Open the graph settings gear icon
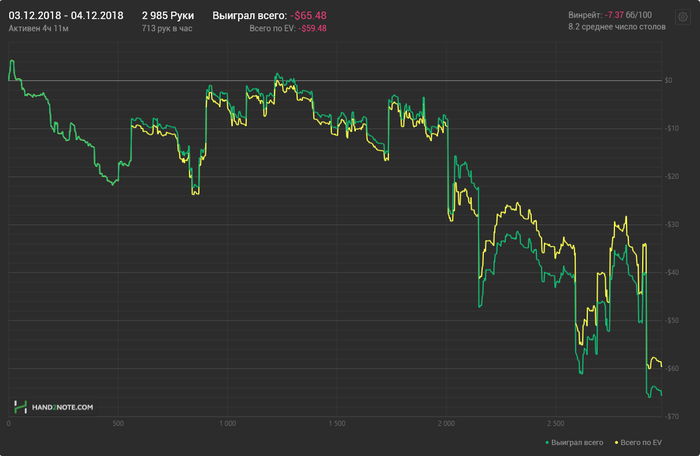 pos(683,17)
